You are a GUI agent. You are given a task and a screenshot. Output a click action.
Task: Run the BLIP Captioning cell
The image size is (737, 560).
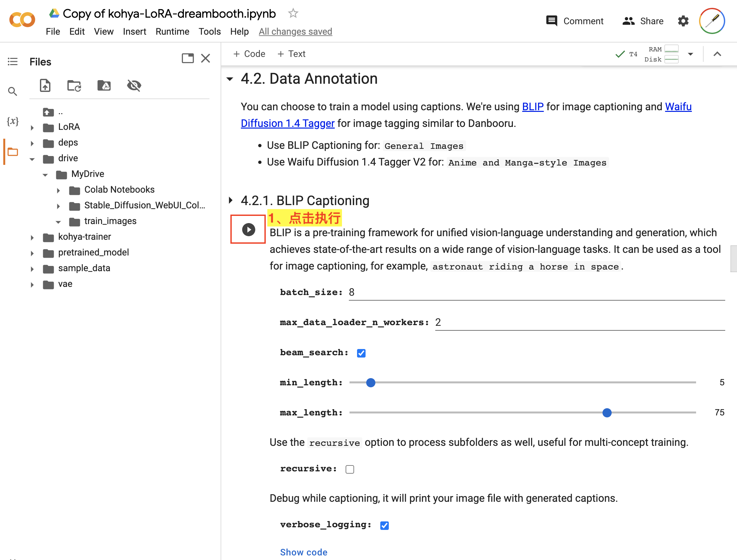click(248, 229)
